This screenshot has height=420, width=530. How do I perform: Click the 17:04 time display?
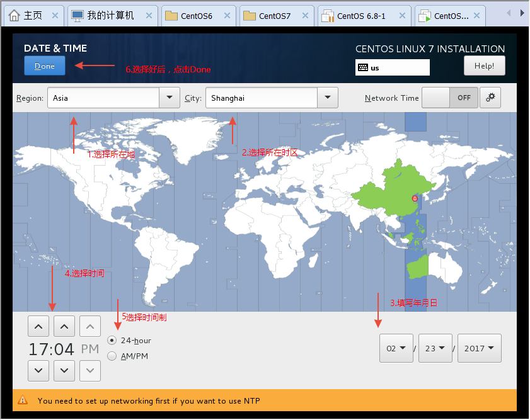point(52,349)
